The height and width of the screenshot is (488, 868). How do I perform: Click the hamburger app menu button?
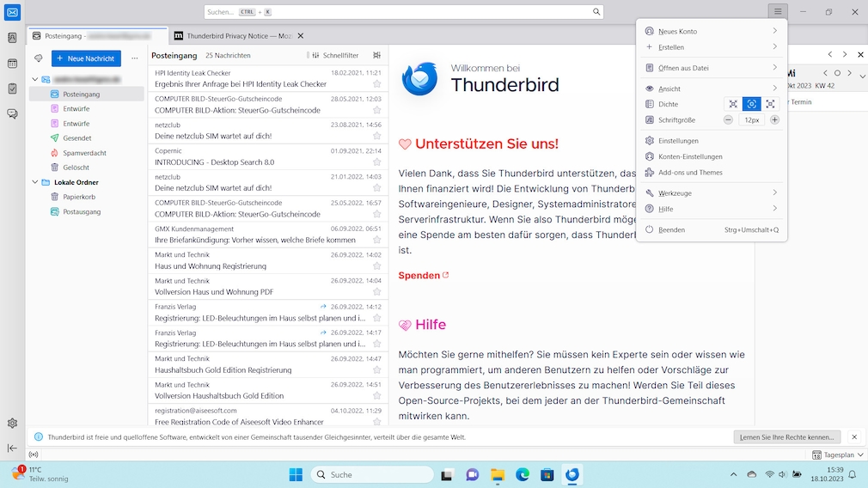[777, 12]
